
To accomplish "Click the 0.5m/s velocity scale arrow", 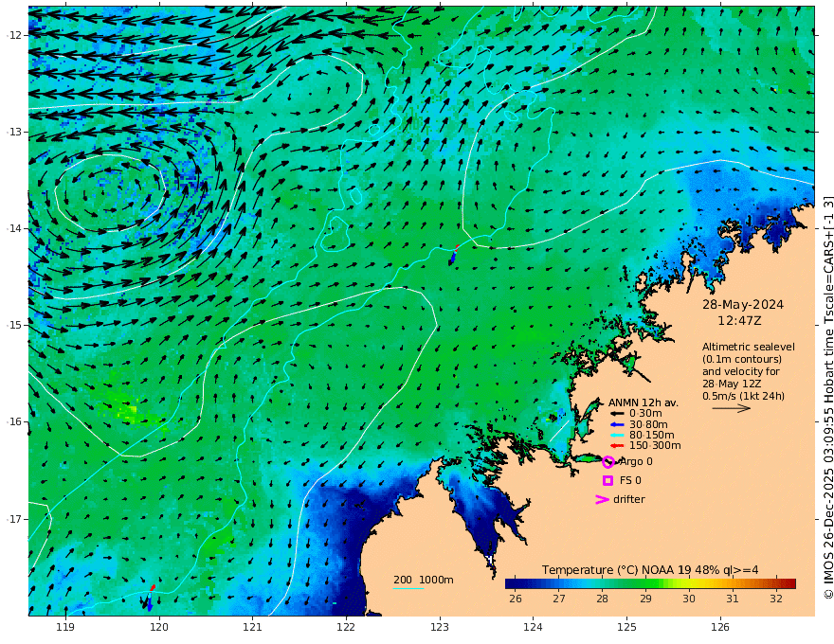I will [x=732, y=408].
